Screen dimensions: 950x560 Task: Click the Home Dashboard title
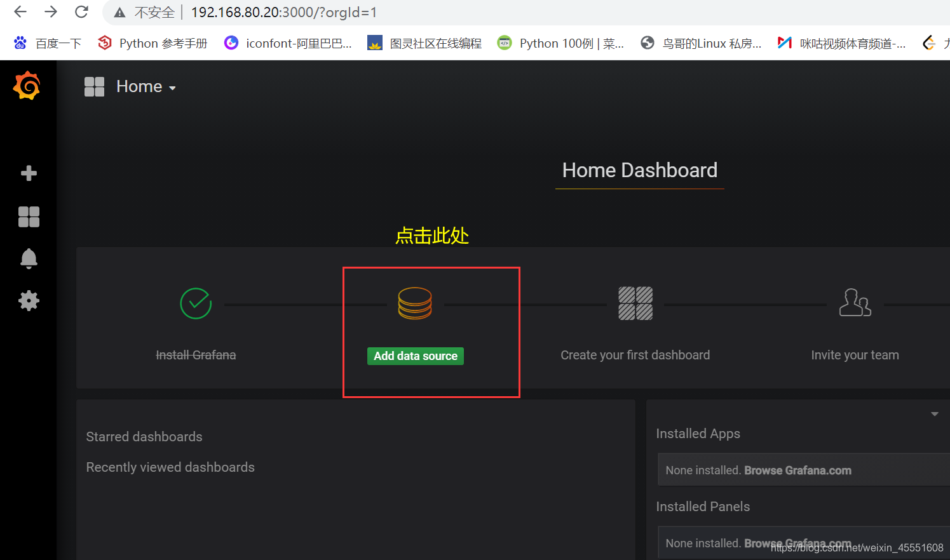640,170
